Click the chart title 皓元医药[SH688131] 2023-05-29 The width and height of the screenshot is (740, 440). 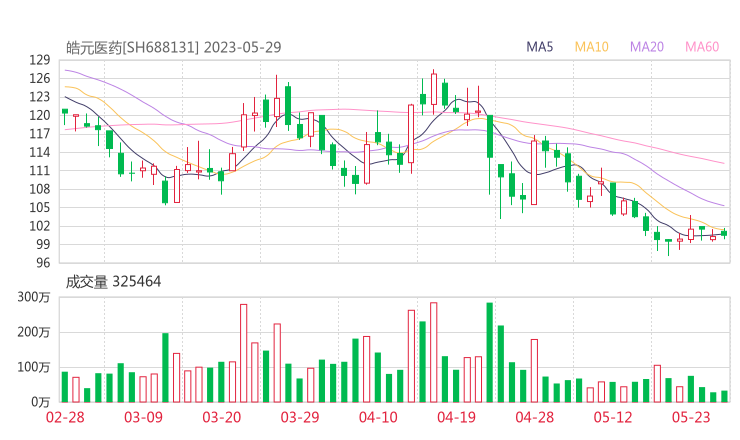[x=173, y=47]
